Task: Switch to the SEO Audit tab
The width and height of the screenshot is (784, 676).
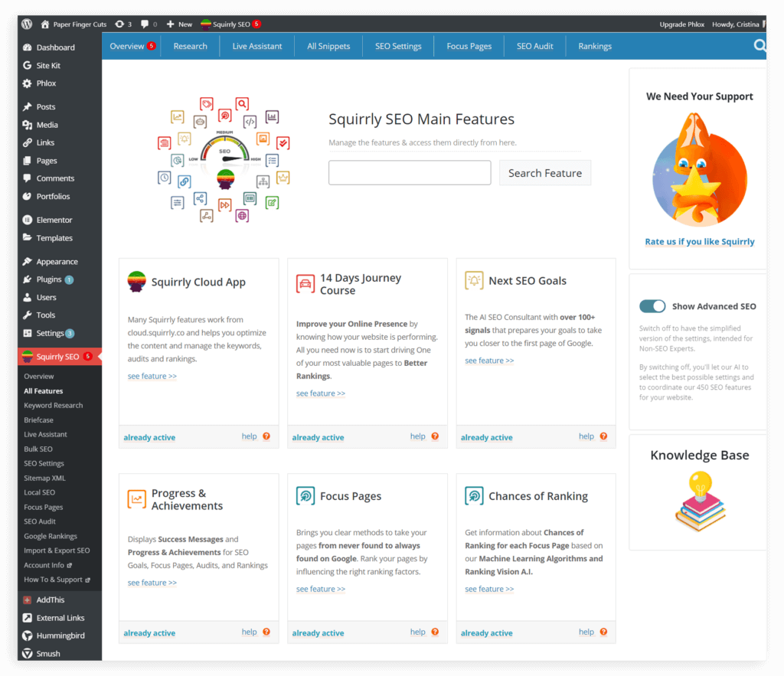Action: click(534, 46)
